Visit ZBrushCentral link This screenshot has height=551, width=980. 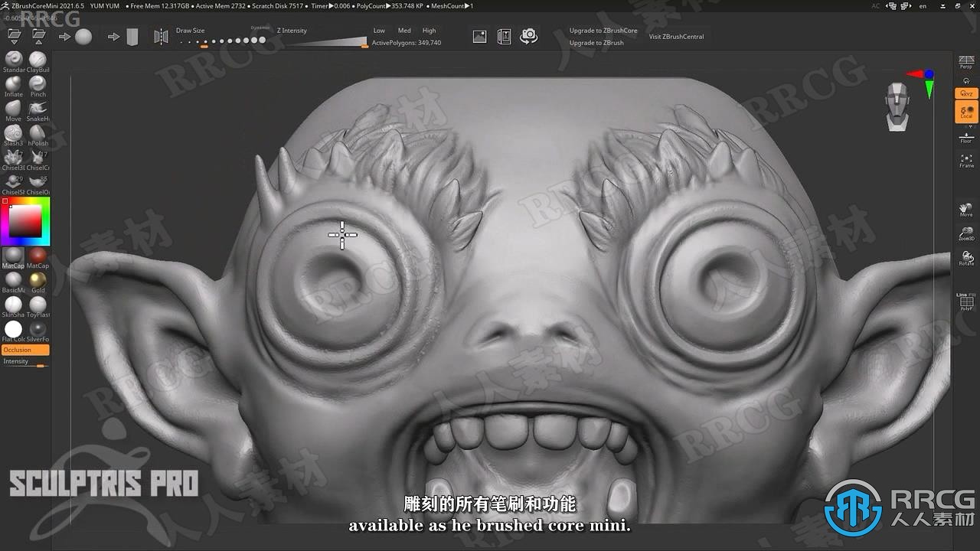point(676,37)
